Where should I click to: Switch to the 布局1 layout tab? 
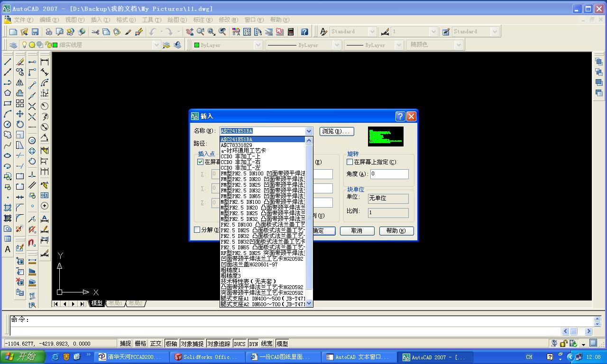click(115, 303)
